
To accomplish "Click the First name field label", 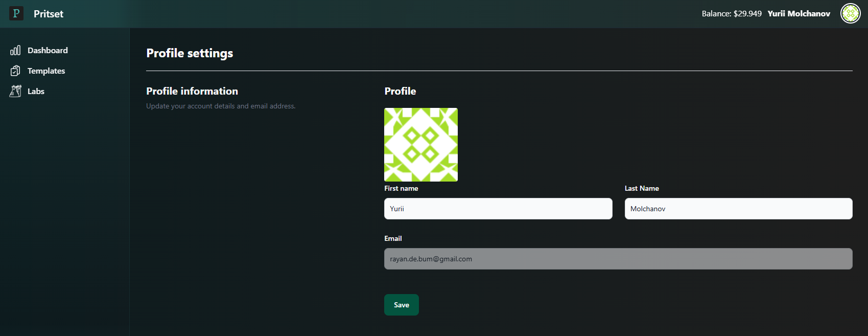I will (x=401, y=188).
